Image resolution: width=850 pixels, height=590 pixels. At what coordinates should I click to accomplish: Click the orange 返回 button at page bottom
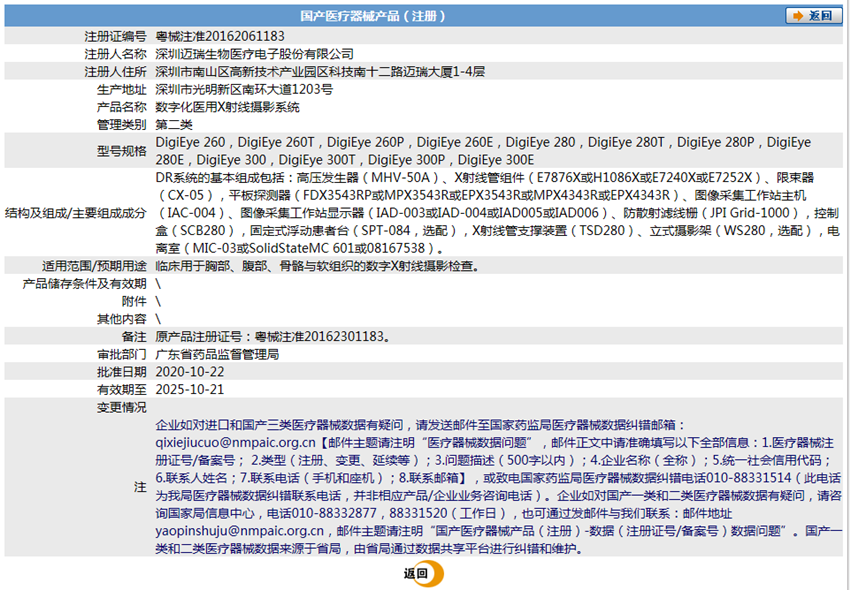[423, 574]
